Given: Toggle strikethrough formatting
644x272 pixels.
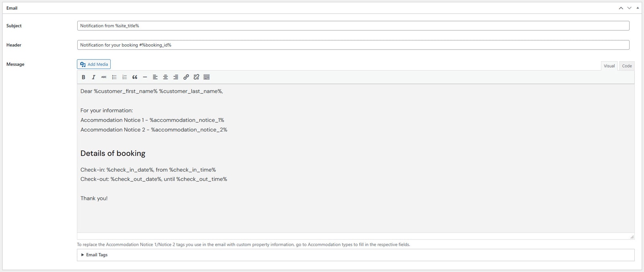Looking at the screenshot, I should [104, 77].
